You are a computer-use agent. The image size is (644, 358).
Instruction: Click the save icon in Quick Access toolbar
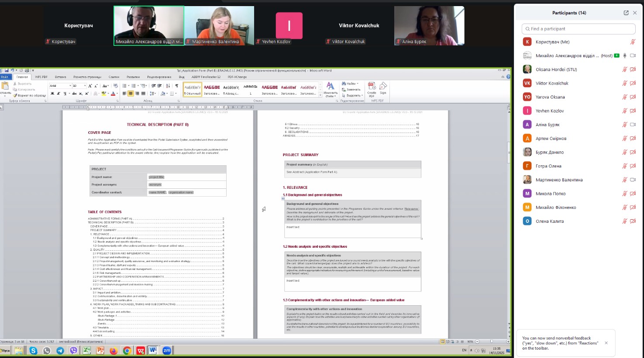pyautogui.click(x=7, y=70)
